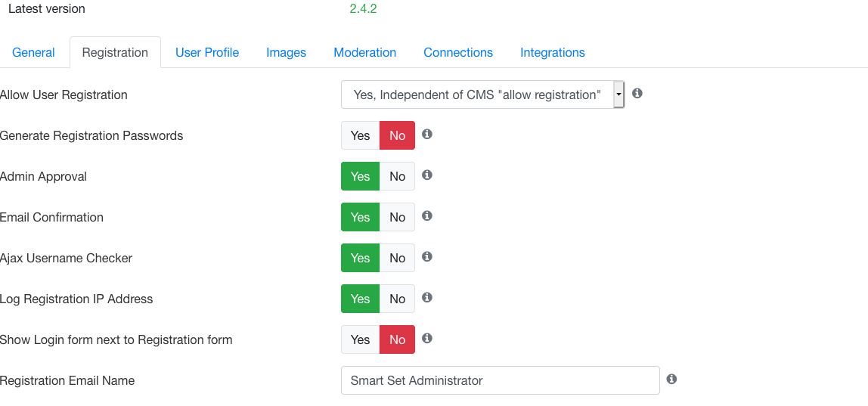Click info icon beside Allow User Registration
This screenshot has height=406, width=868.
637,93
